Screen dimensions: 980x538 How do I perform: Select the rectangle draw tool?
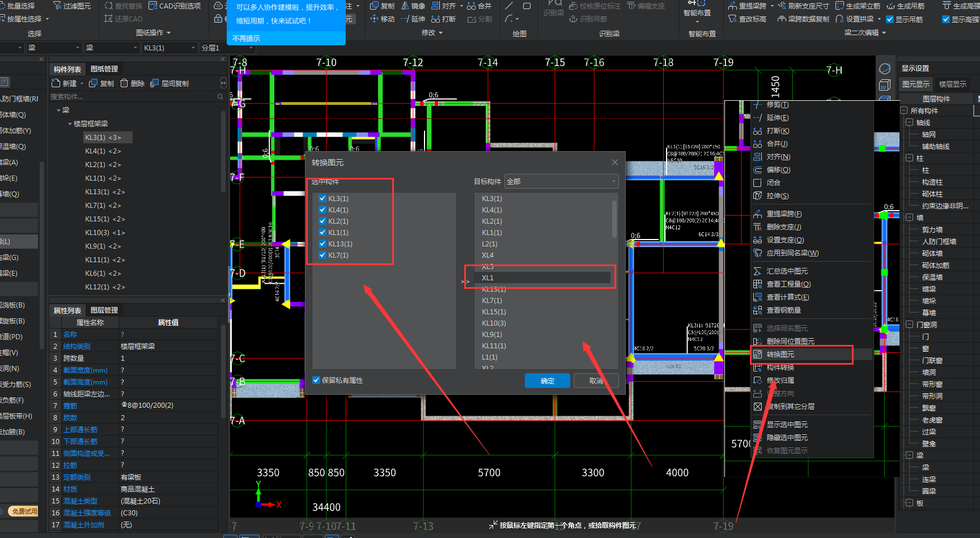[527, 6]
